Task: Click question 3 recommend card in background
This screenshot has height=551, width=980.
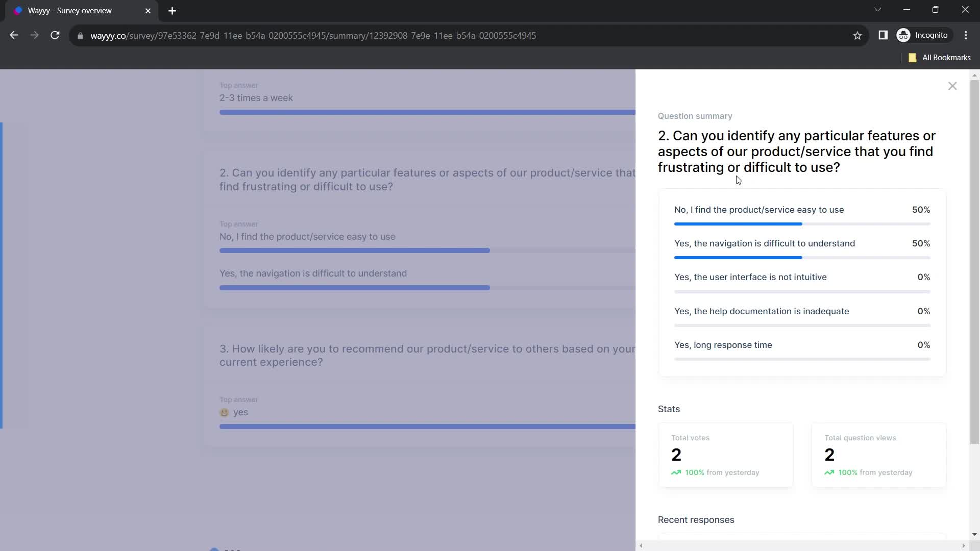Action: click(420, 386)
